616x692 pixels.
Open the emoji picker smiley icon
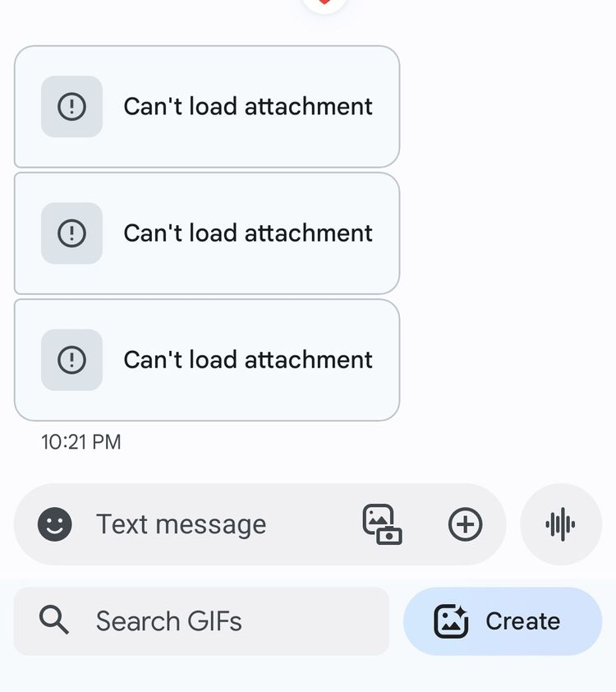[55, 524]
